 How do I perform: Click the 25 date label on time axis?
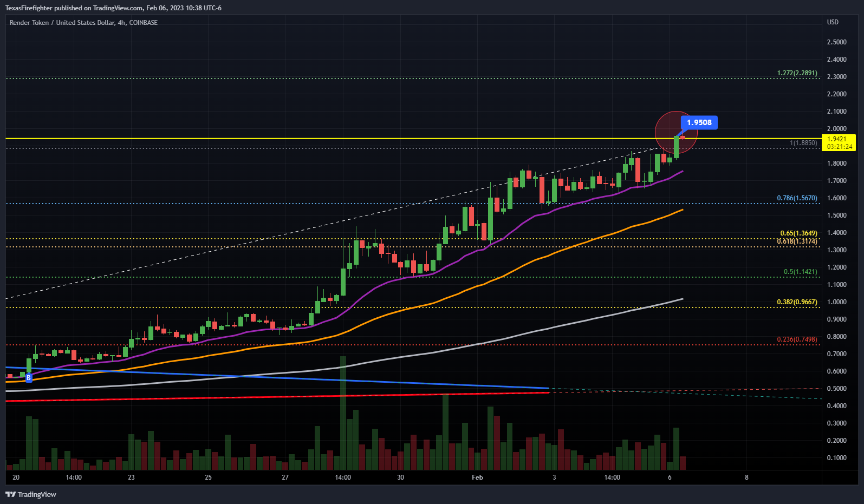209,477
